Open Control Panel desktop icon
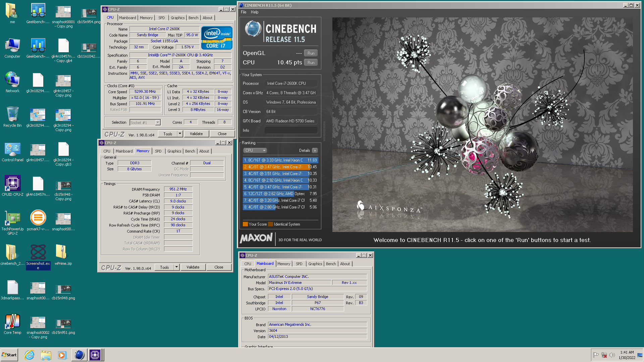The width and height of the screenshot is (644, 362). point(12,152)
